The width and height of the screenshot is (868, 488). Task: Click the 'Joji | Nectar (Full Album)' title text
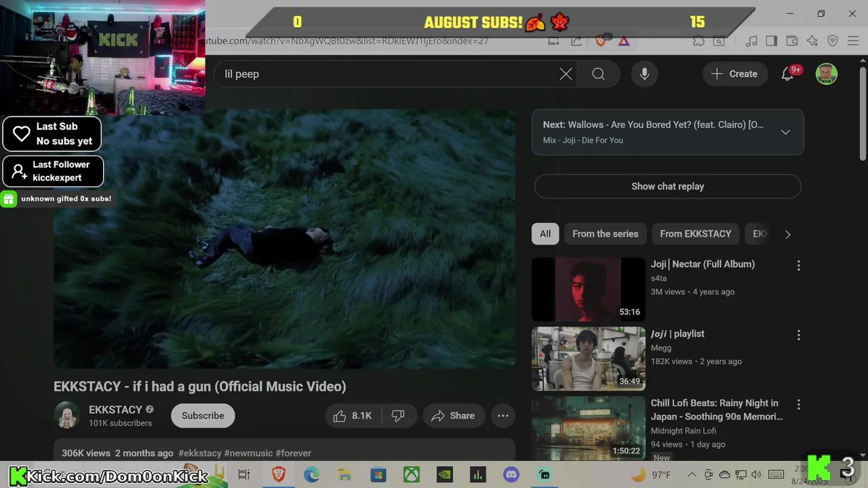[703, 264]
